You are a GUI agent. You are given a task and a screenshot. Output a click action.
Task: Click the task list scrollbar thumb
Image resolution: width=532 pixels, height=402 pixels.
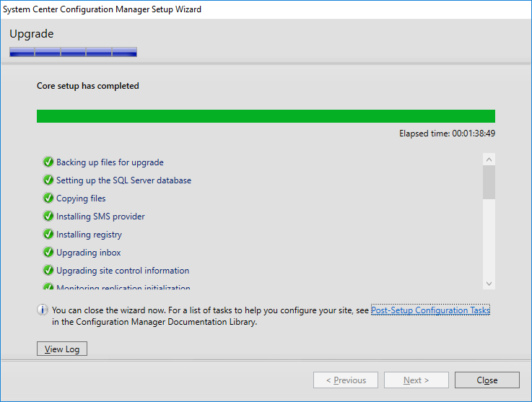coord(489,182)
